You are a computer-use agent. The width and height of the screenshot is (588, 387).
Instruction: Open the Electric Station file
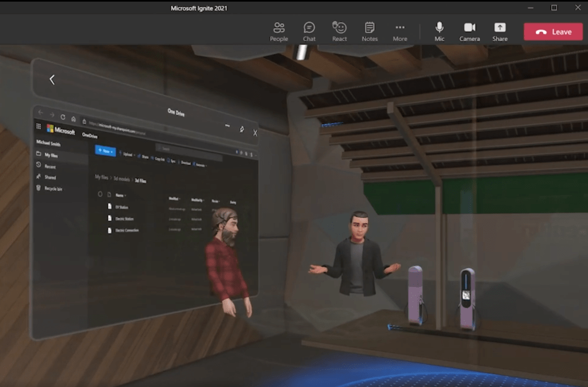pos(125,219)
